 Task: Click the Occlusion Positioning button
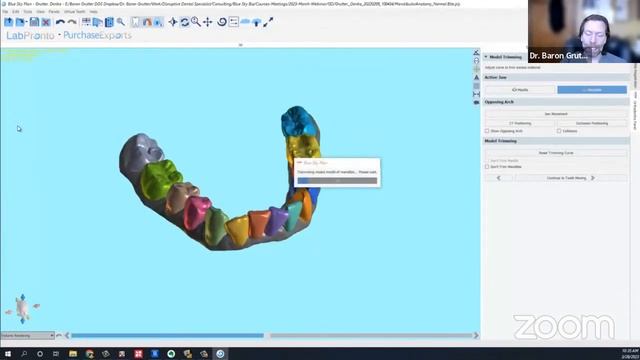click(x=592, y=123)
